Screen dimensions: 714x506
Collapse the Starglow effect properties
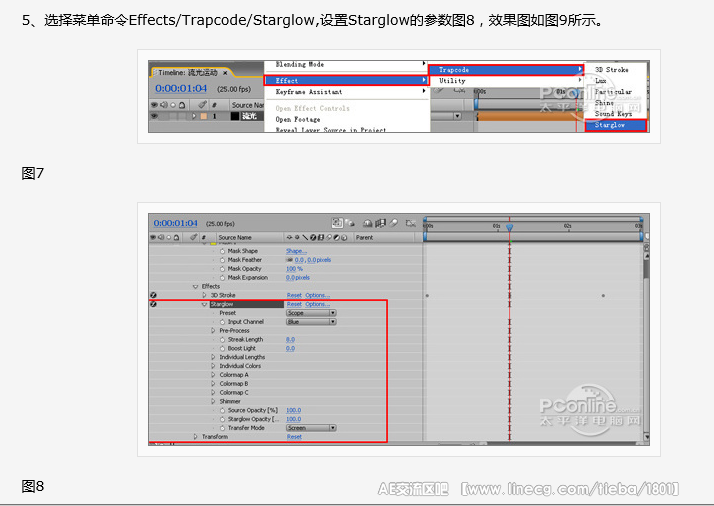tap(204, 304)
